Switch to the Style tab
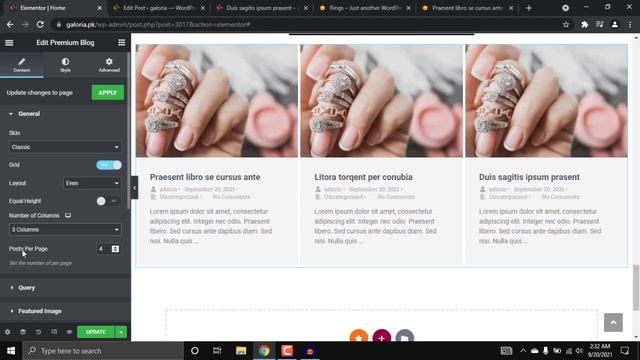640x360 pixels. tap(65, 64)
